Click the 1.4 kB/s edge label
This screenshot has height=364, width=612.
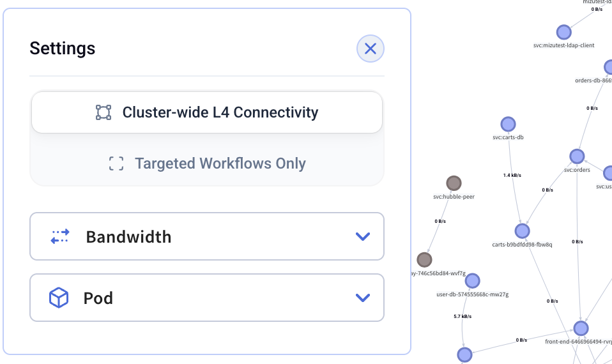point(512,175)
